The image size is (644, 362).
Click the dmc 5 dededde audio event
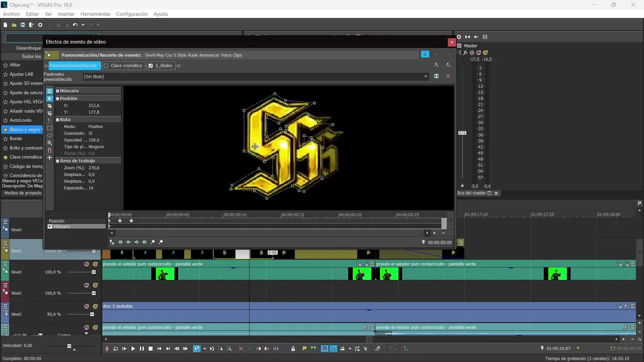[369, 312]
